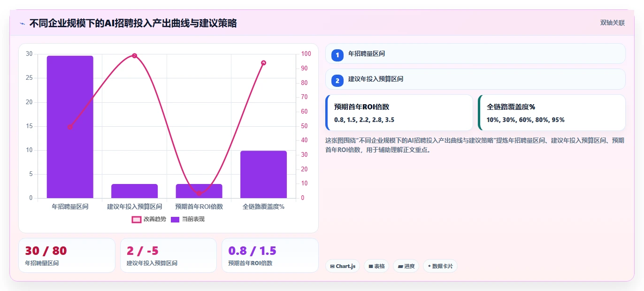Screen dimensions: 644x291
Task: Click the 年招聘量区间 caption under 30 / 80
Action: tap(42, 263)
